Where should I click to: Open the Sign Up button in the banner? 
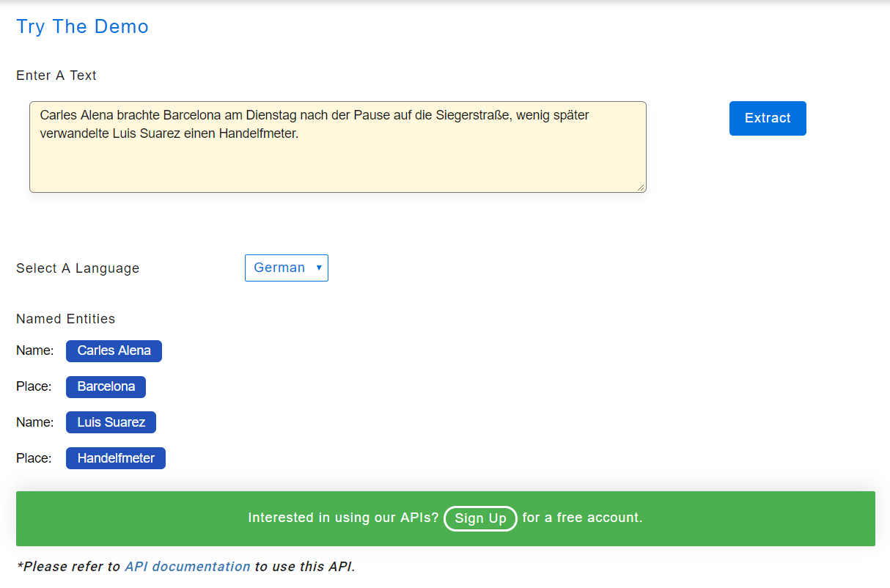[x=480, y=518]
